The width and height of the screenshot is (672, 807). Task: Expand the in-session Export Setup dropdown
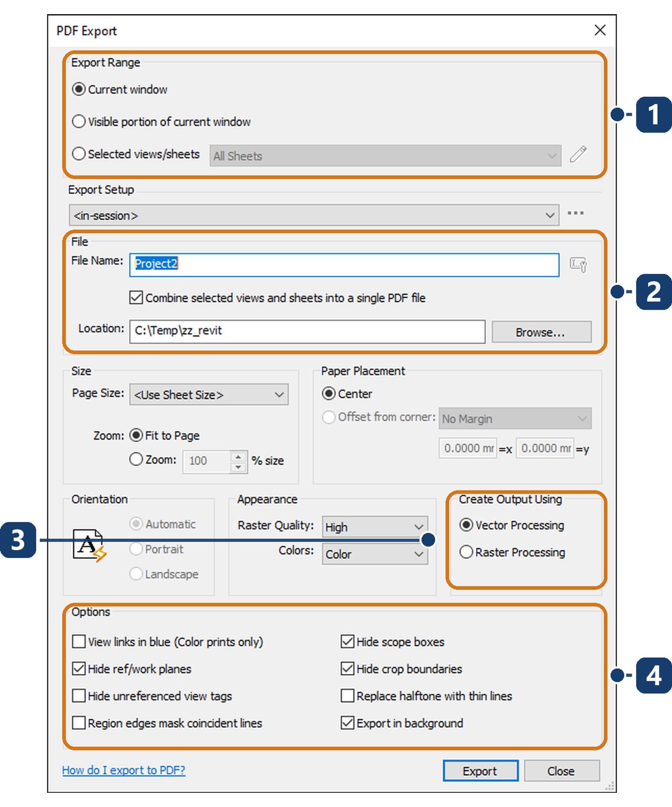(314, 215)
